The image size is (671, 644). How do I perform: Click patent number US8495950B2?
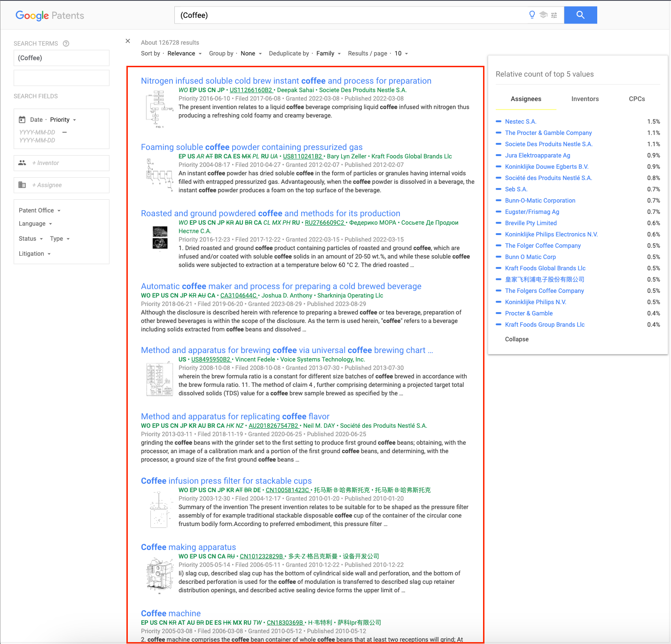211,360
